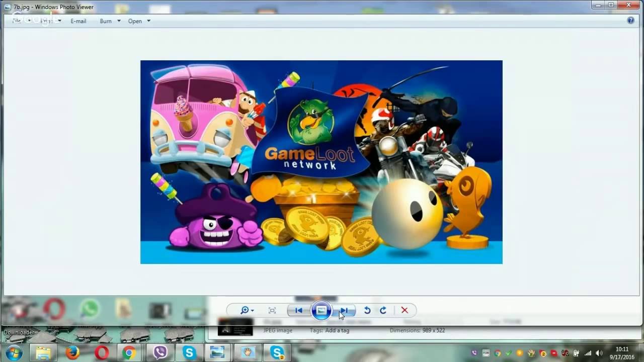Click the Actual Size button
Screen dimensions: 644x362
[x=272, y=310]
